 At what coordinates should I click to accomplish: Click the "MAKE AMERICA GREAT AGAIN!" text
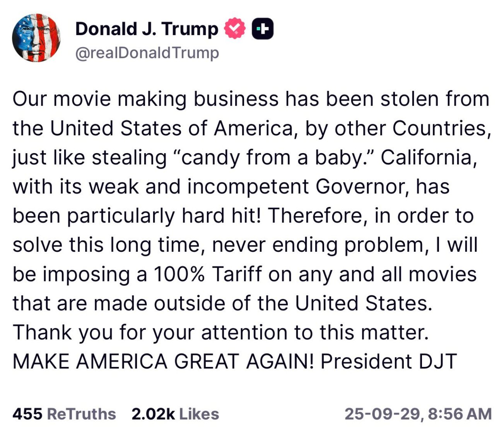click(x=163, y=362)
